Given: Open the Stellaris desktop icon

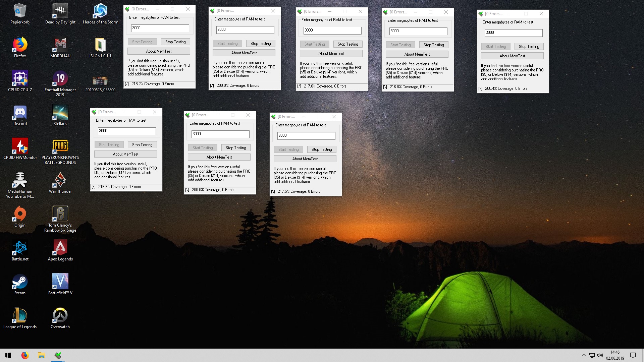Looking at the screenshot, I should [60, 113].
